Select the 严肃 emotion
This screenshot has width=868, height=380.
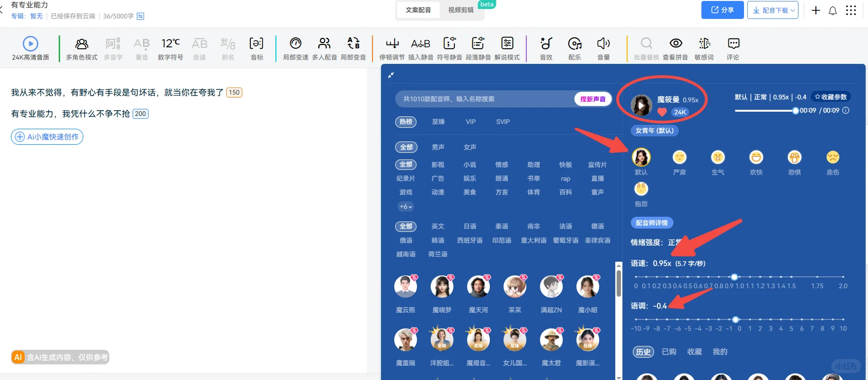[x=680, y=157]
